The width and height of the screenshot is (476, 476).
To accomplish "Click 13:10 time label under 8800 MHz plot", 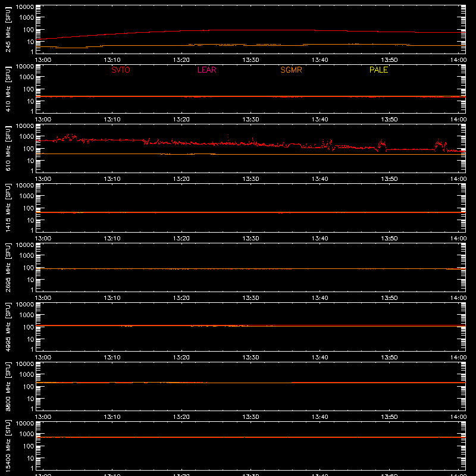I will click(x=112, y=417).
